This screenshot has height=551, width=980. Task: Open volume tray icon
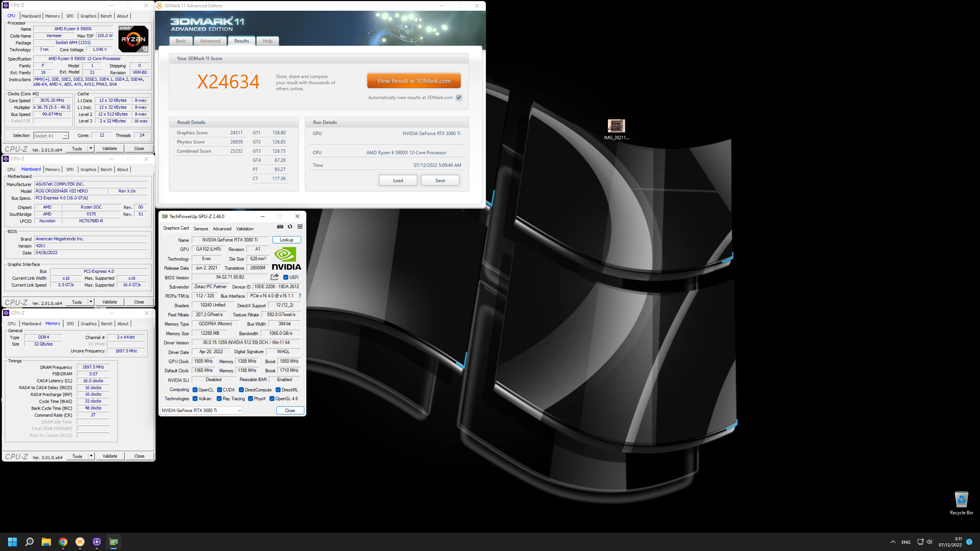point(929,542)
